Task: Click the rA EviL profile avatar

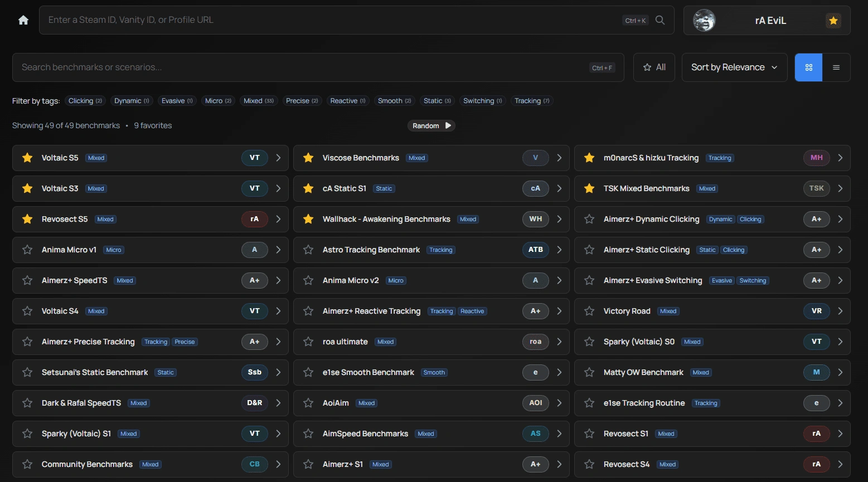Action: point(704,20)
